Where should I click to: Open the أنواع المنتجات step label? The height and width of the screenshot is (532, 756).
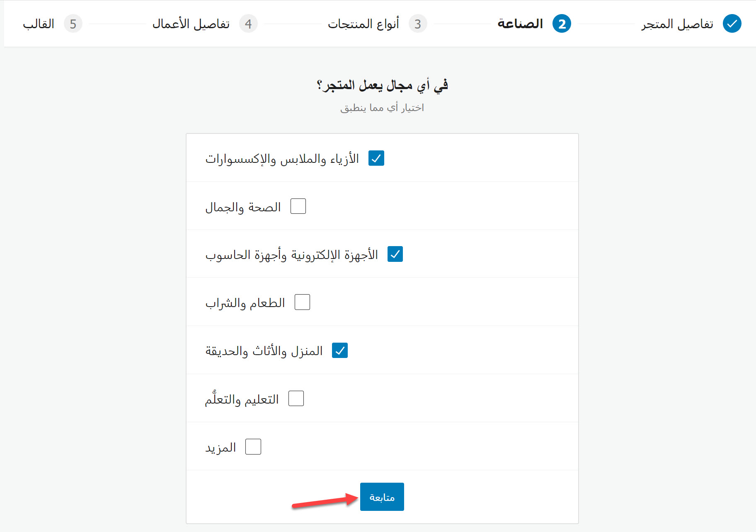coord(363,24)
